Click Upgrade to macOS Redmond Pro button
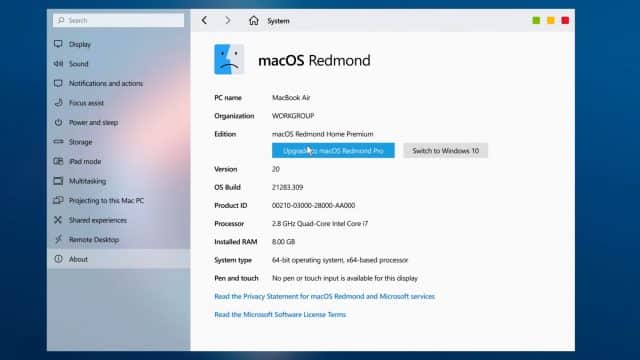640x360 pixels. (333, 151)
